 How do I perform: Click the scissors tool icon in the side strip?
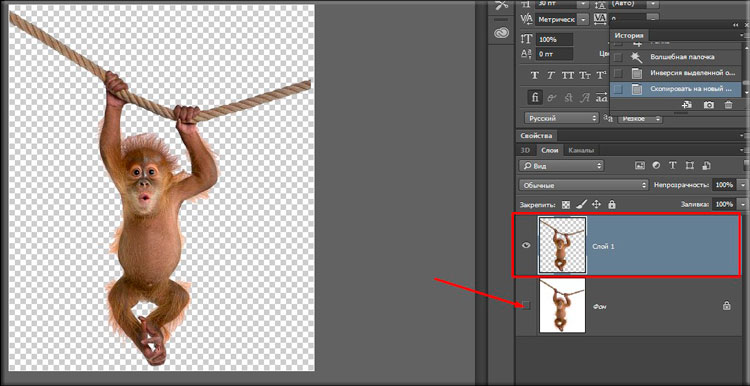click(x=501, y=6)
